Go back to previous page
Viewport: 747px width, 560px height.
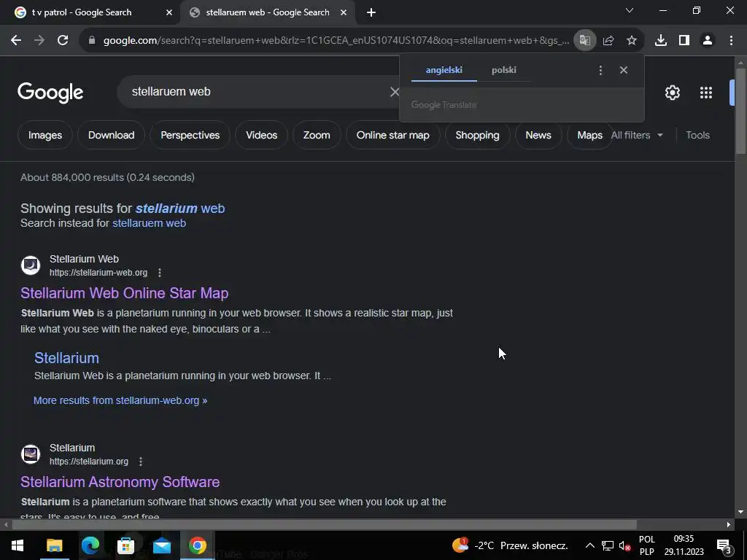16,41
